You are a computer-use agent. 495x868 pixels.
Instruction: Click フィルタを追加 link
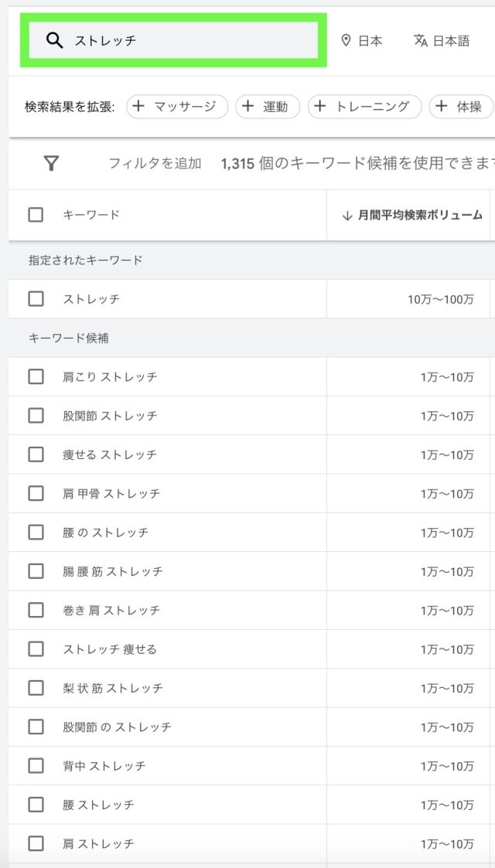coord(155,163)
